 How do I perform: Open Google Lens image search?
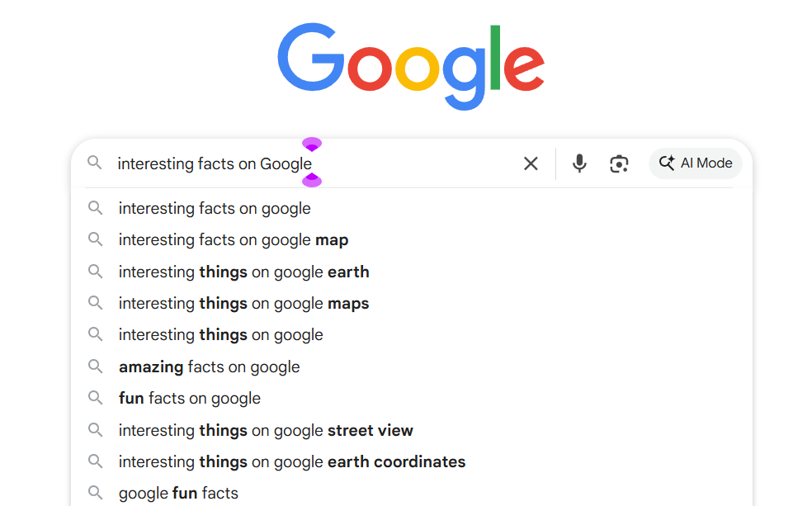click(x=619, y=163)
